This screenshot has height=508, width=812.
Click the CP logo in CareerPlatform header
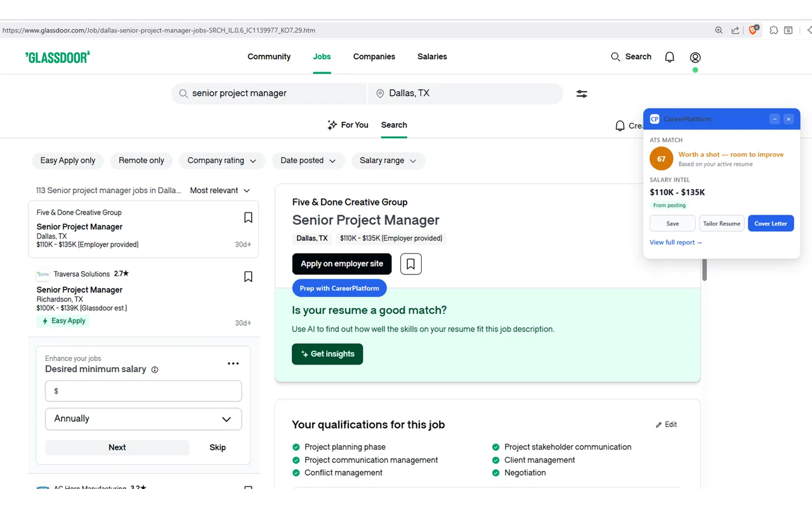pos(655,119)
